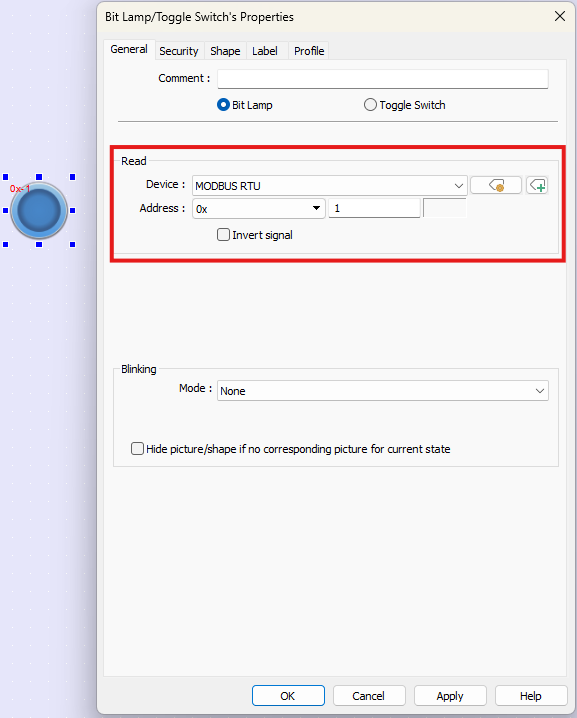Click the Apply button
Screen dimensions: 577x718
pos(450,696)
